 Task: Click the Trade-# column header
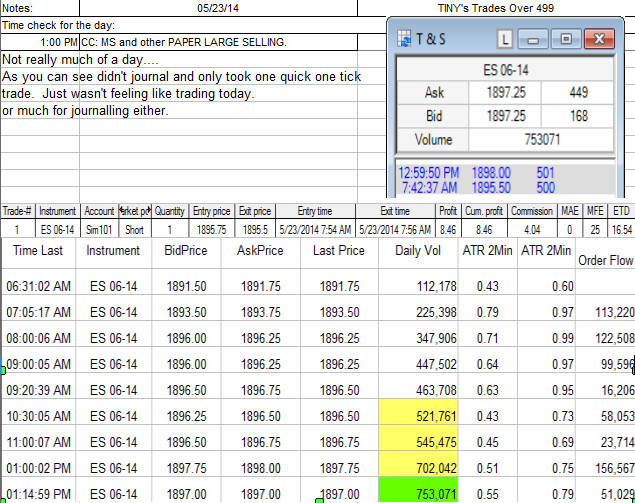tap(17, 211)
